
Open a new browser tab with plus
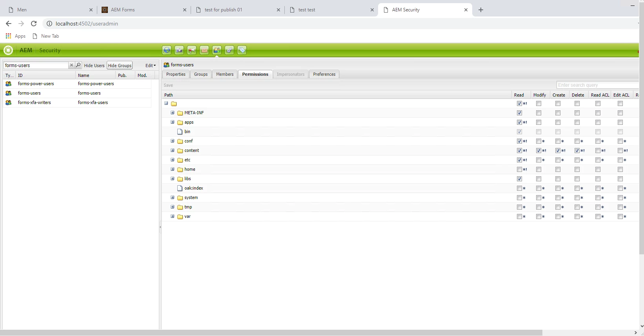click(x=481, y=10)
